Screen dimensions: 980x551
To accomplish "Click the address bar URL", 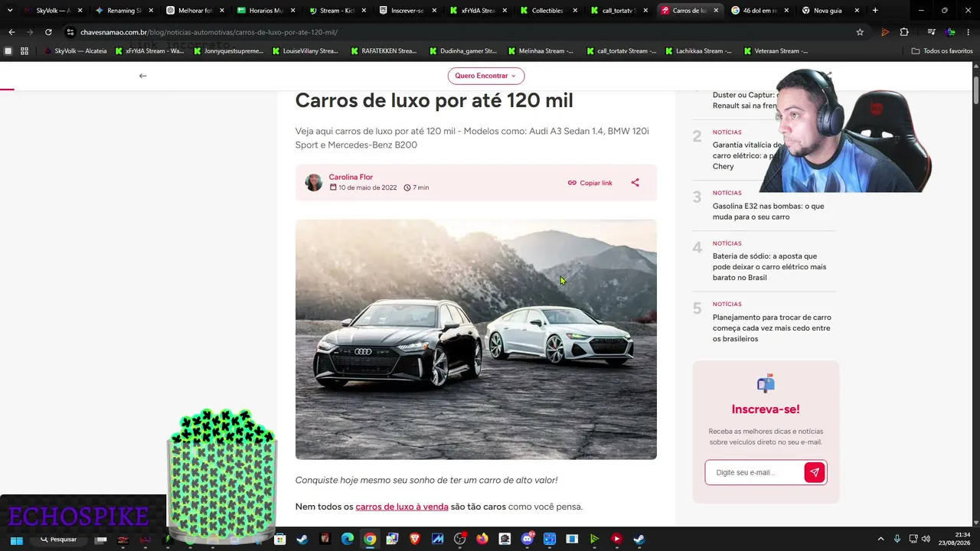I will click(x=209, y=32).
